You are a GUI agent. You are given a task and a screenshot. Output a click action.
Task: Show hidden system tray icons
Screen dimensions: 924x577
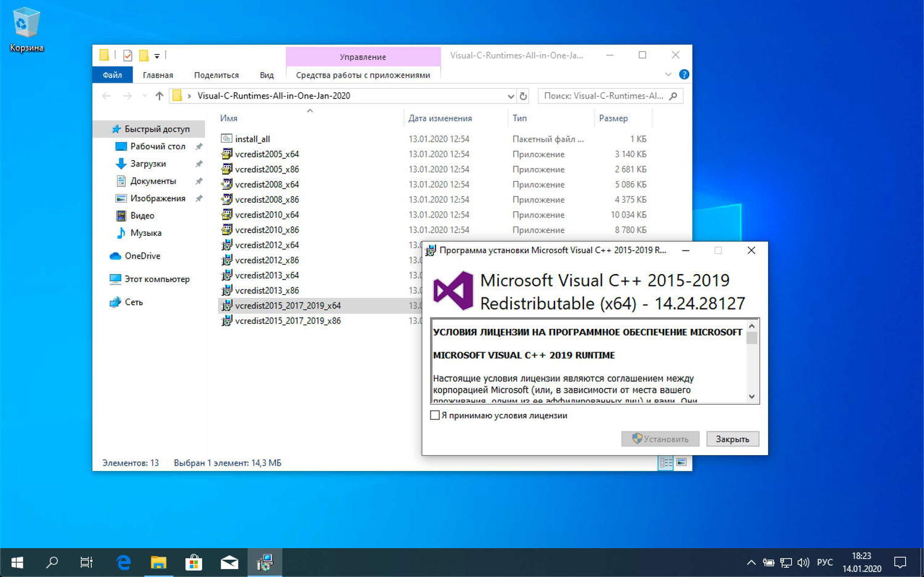coord(751,562)
